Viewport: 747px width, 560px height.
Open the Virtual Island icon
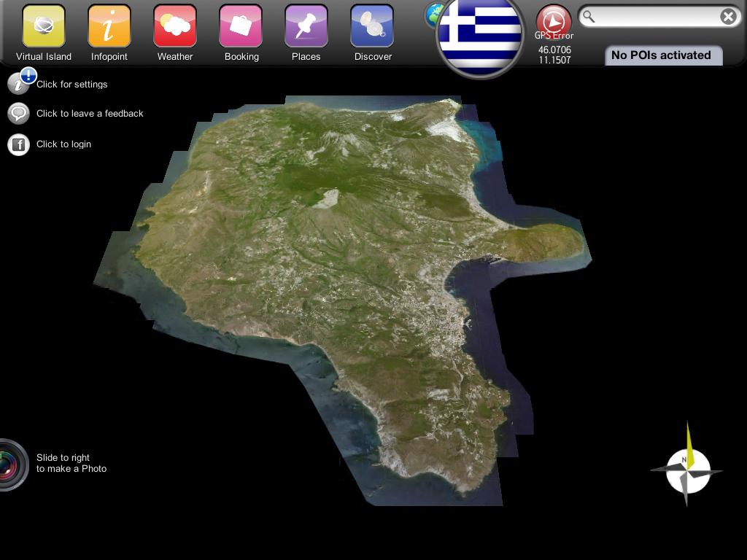[43, 26]
